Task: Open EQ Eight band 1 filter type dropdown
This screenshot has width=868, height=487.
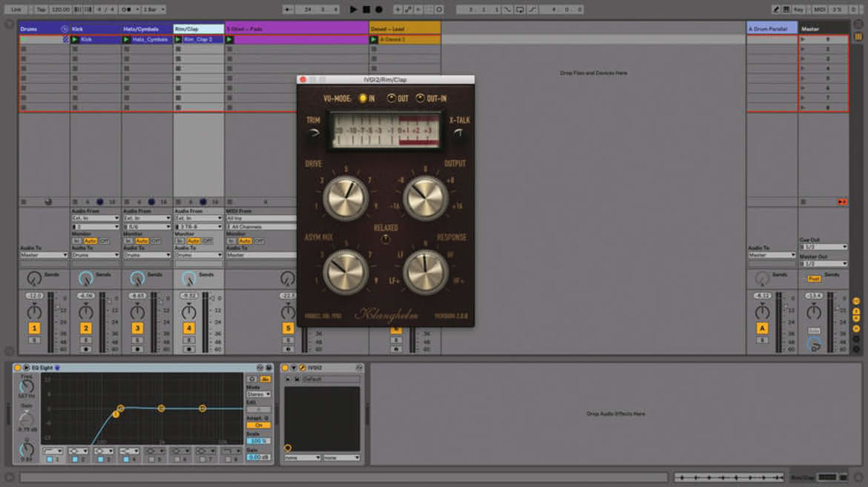Action: (53, 451)
